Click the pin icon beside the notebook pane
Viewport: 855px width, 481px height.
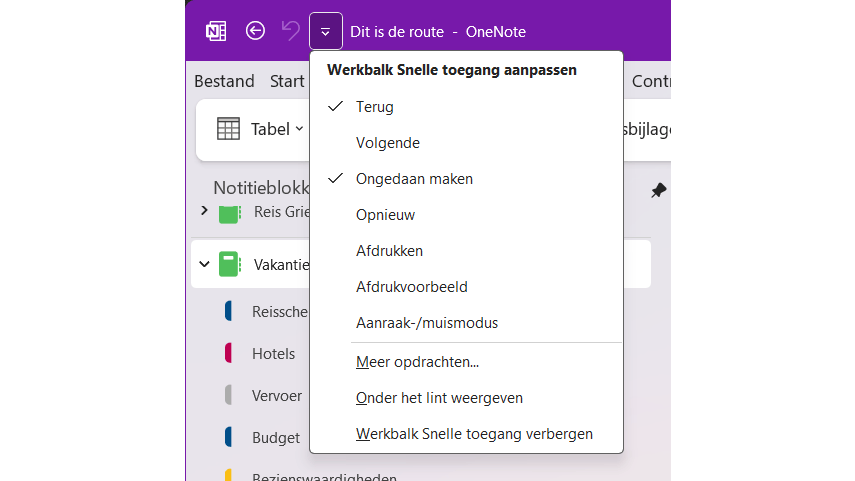pos(658,190)
